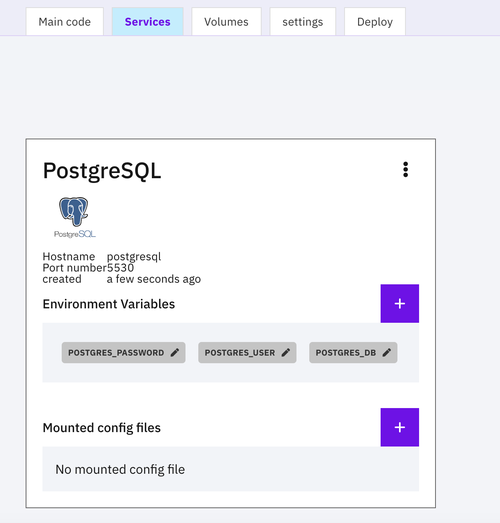This screenshot has width=500, height=523.
Task: Click the Mounted config files heading
Action: point(102,428)
